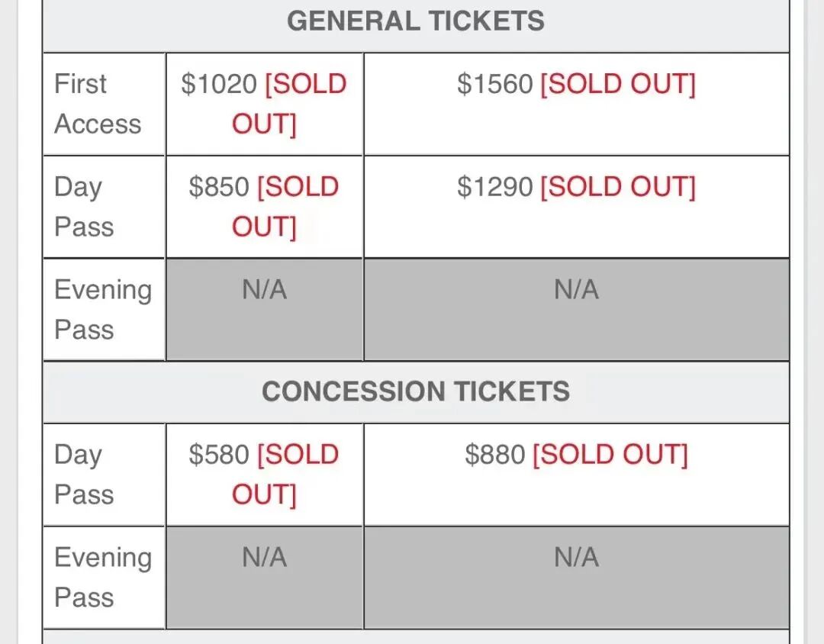Click the $850 general Day Pass price

[219, 187]
